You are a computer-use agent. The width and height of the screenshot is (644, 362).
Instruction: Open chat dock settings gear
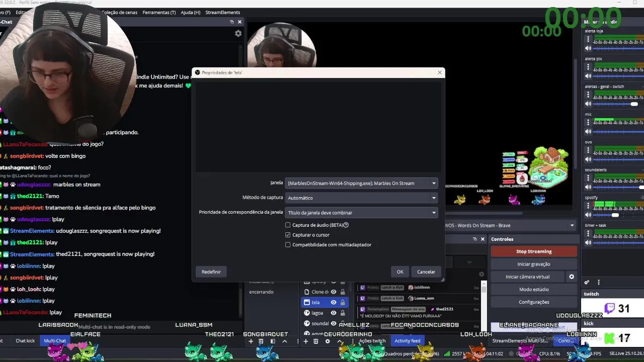tap(238, 33)
